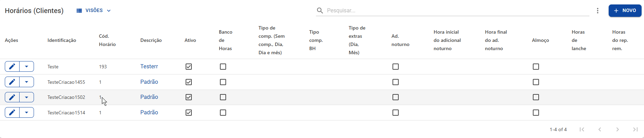Screen dimensions: 644x138
Task: Go to first page pagination icon
Action: (x=582, y=129)
